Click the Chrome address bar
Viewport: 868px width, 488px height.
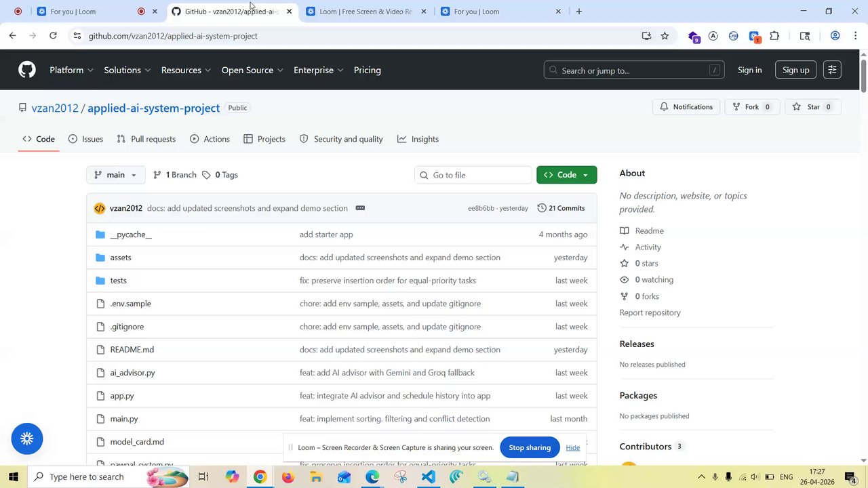[359, 36]
